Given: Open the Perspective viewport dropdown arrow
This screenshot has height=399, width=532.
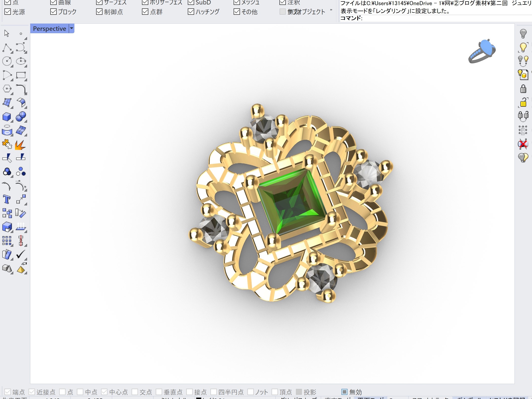Looking at the screenshot, I should pyautogui.click(x=71, y=29).
